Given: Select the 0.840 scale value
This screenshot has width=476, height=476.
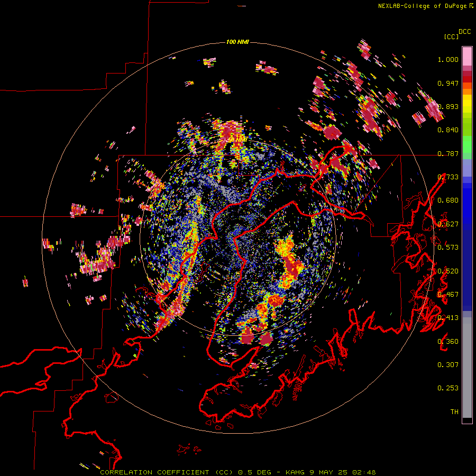Looking at the screenshot, I should [448, 130].
